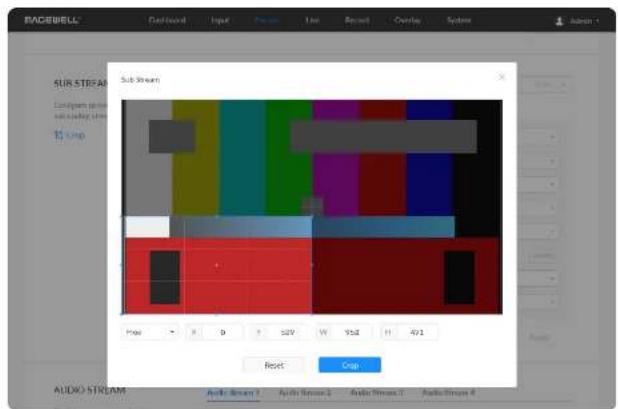Open the Input menu item

pyautogui.click(x=220, y=20)
